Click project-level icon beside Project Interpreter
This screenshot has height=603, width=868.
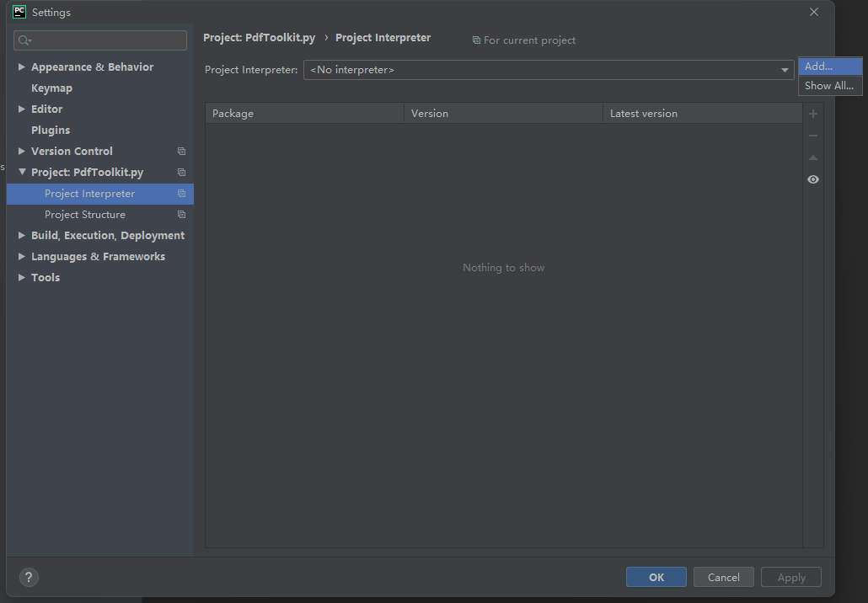(181, 194)
